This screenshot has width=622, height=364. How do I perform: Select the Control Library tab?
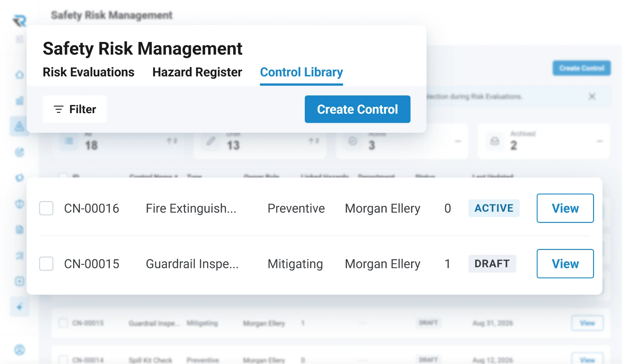301,73
